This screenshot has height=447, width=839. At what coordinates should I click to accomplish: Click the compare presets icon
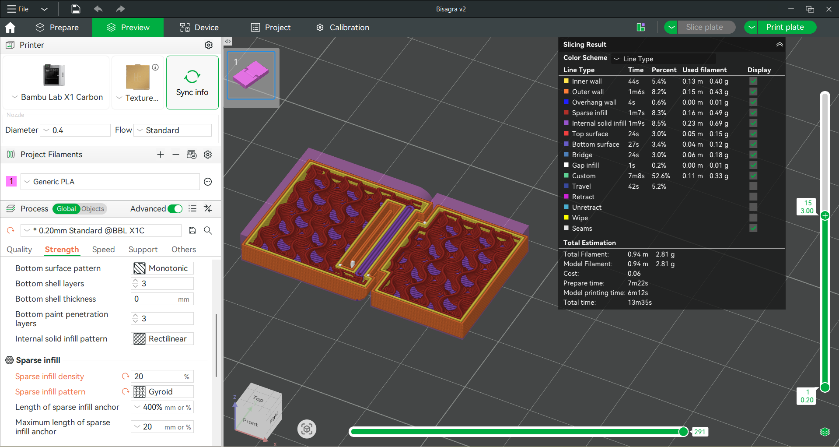tap(208, 208)
